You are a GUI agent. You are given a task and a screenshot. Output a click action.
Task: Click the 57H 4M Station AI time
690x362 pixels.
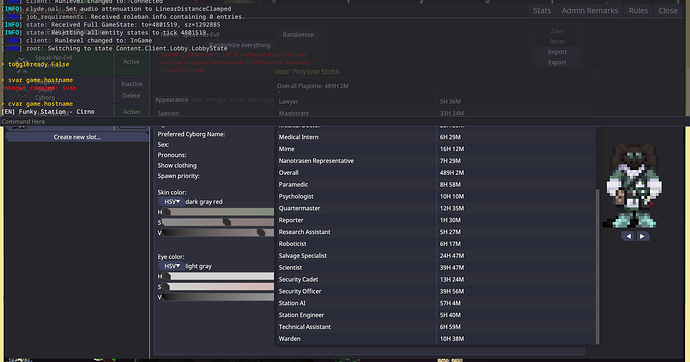(450, 303)
